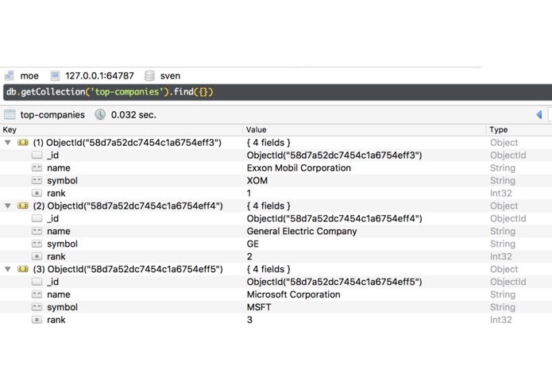Screen dimensions: 552x392
Task: Click string icon of General Electric name row
Action: pyautogui.click(x=37, y=231)
